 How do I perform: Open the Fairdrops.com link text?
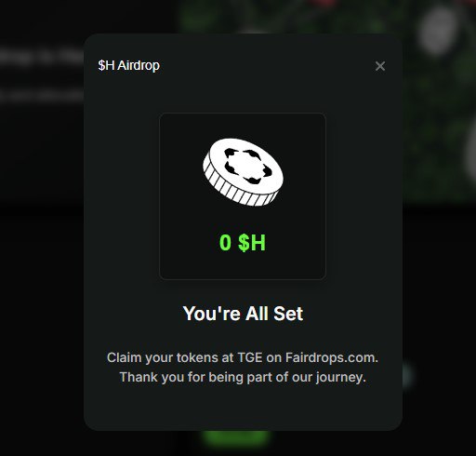pyautogui.click(x=332, y=357)
